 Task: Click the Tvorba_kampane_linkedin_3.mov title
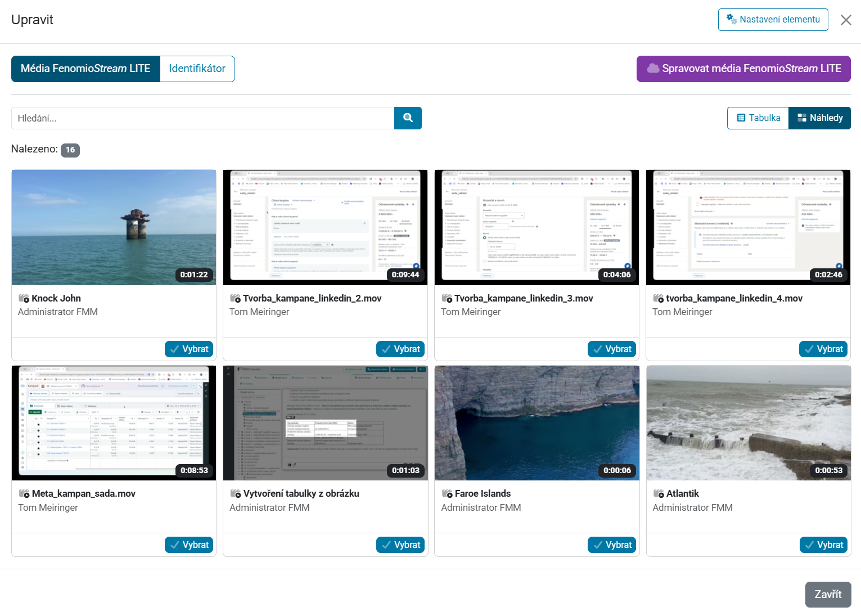click(524, 298)
